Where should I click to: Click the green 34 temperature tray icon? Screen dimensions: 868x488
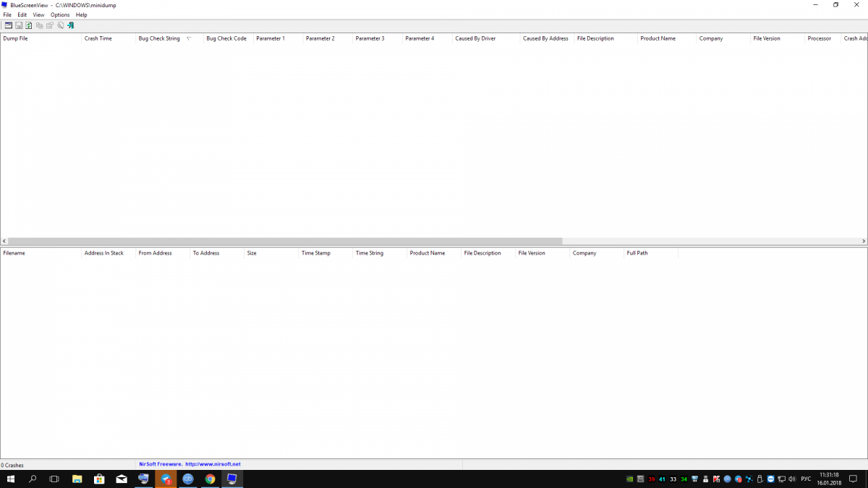point(684,479)
